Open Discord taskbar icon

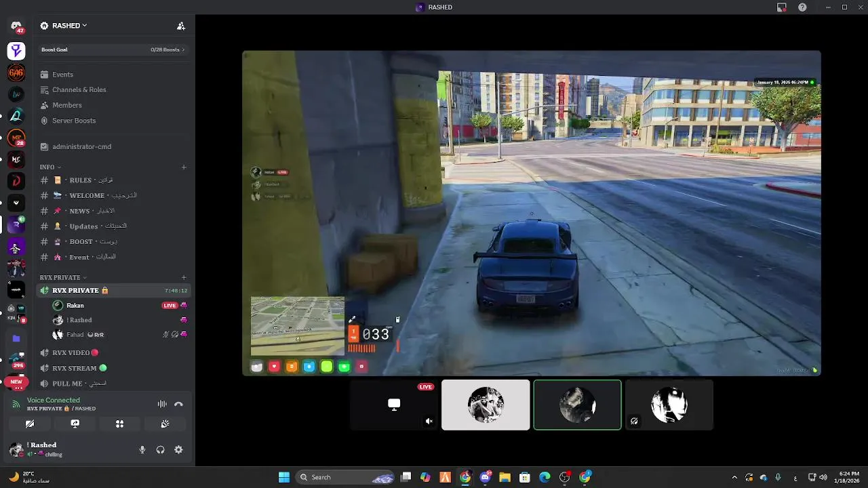click(486, 477)
